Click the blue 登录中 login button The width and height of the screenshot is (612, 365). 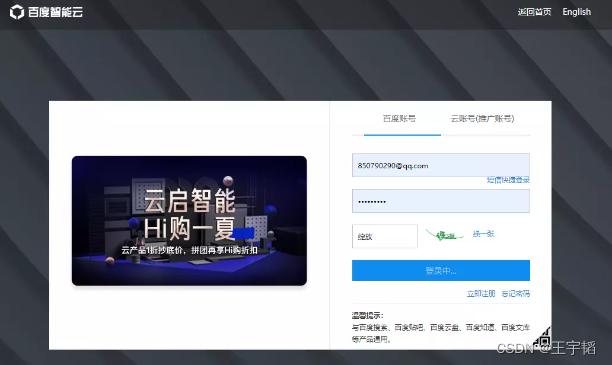click(441, 271)
